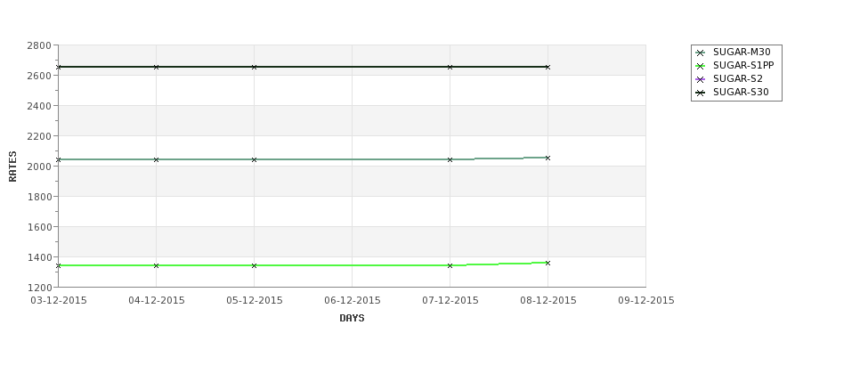The height and width of the screenshot is (382, 868).
Task: Click the DAYS x-axis title
Action: coord(352,319)
